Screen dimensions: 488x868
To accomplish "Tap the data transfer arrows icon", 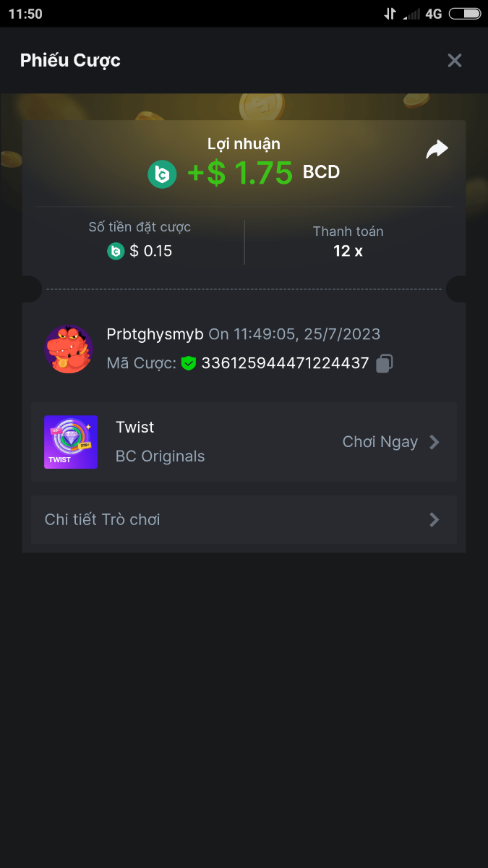I will coord(390,14).
